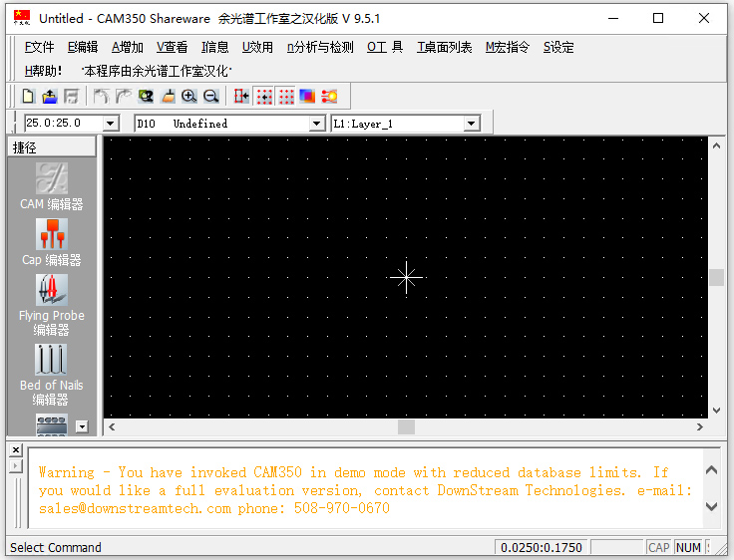Click the application flag icon in title bar
The width and height of the screenshot is (734, 560).
click(22, 18)
